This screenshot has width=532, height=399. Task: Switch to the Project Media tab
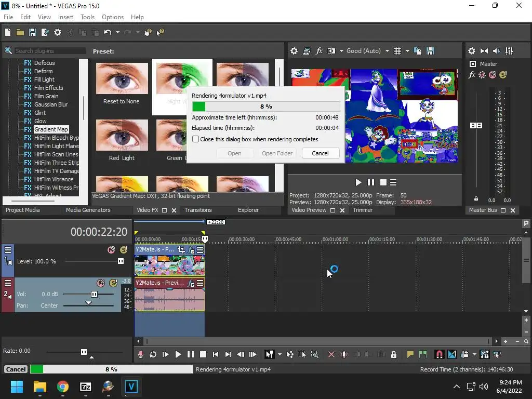[23, 210]
